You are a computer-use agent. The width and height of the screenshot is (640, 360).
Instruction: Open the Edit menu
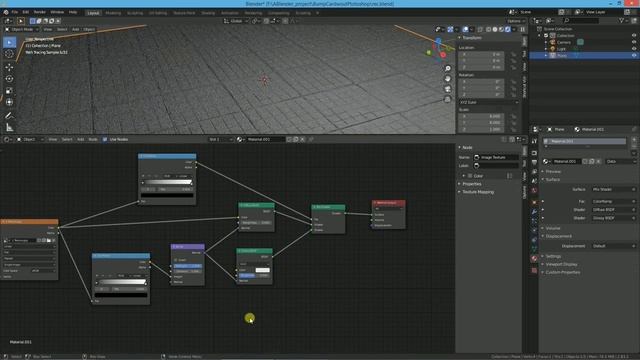[26, 12]
